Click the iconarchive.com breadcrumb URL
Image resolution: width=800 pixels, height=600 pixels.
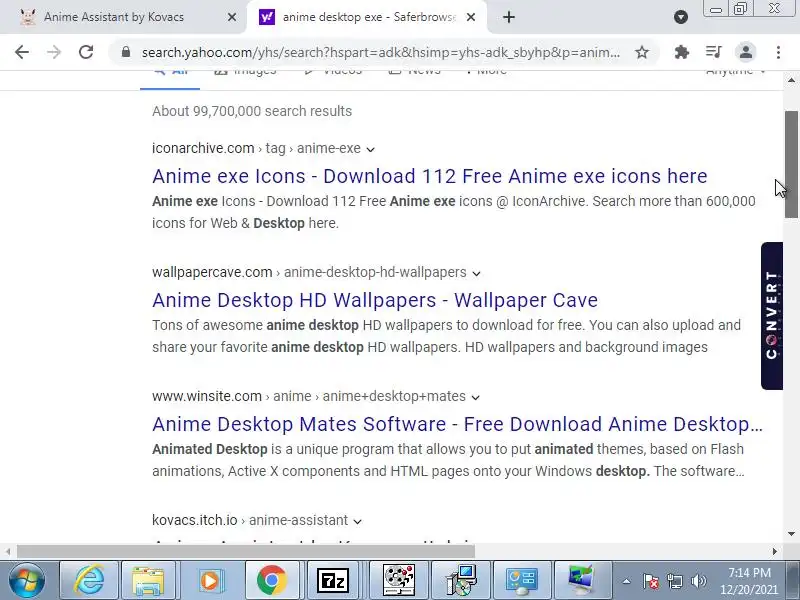[x=256, y=148]
